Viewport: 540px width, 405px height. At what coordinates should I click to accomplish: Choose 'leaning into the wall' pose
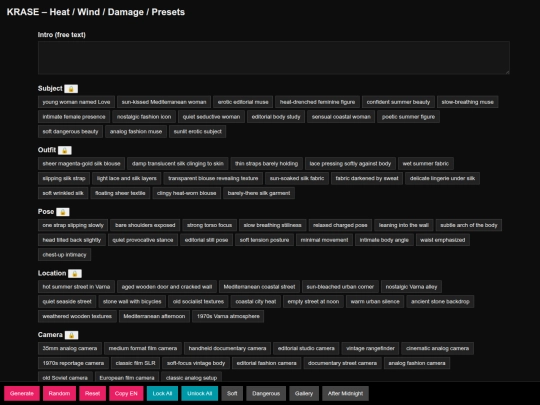point(404,225)
